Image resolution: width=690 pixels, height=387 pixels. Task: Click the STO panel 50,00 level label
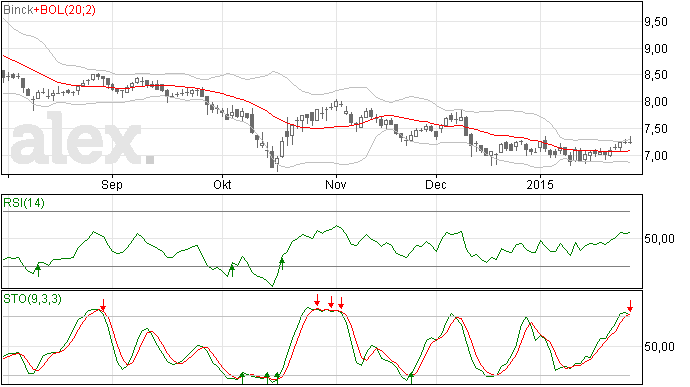659,347
